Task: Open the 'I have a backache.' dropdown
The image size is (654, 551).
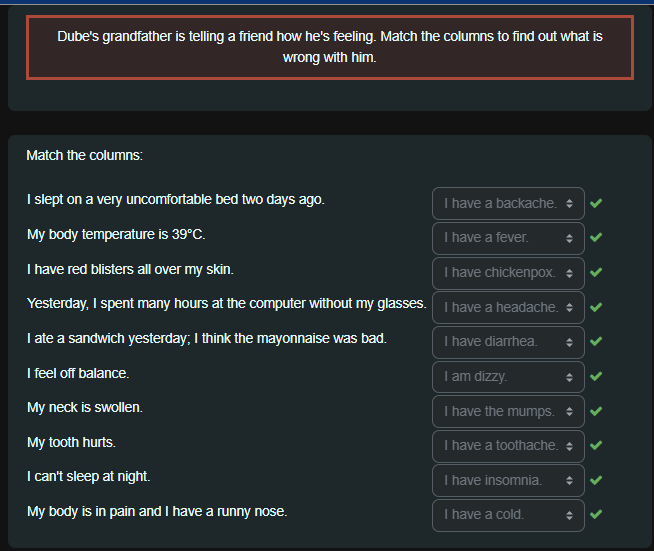Action: click(508, 203)
